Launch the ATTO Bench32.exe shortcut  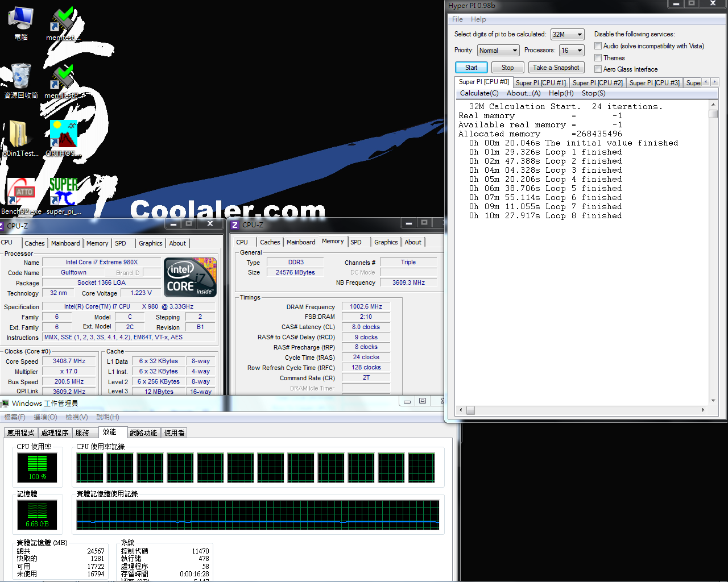click(x=21, y=196)
